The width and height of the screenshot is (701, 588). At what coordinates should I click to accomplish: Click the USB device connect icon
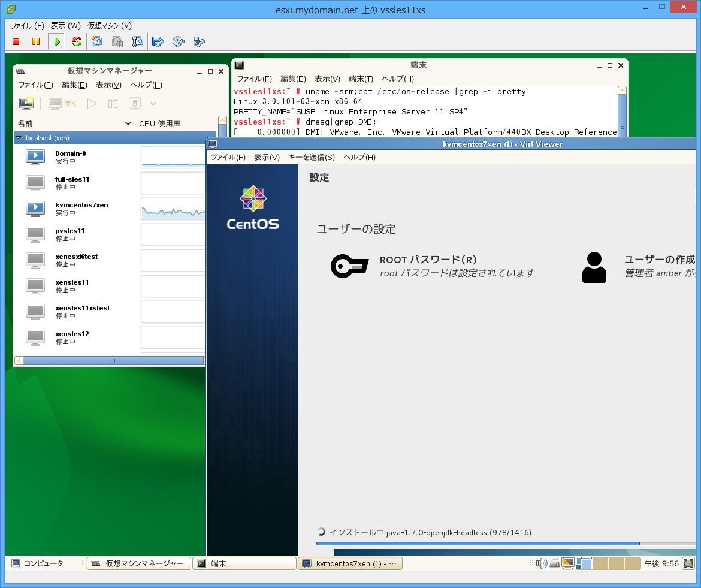tap(199, 41)
